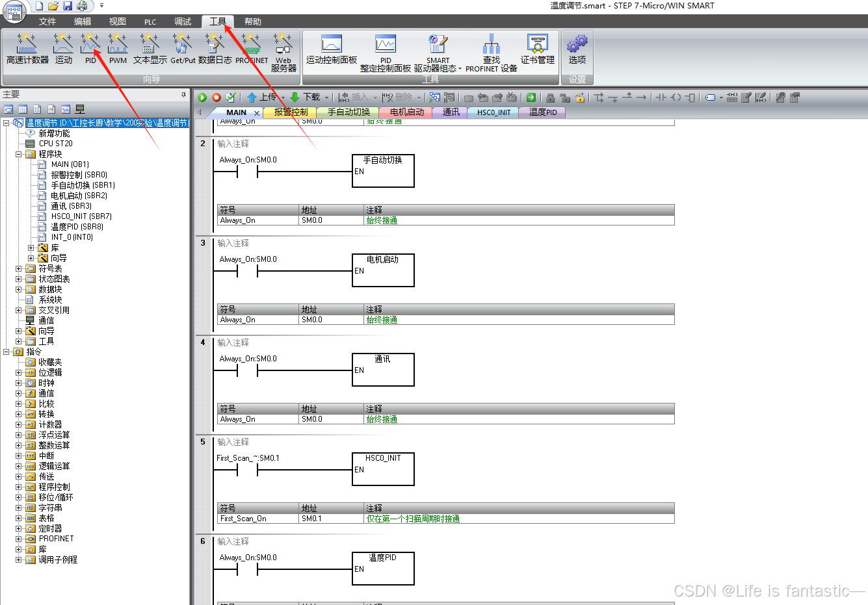Open the quick access toolbar customize arrow

coord(101,6)
